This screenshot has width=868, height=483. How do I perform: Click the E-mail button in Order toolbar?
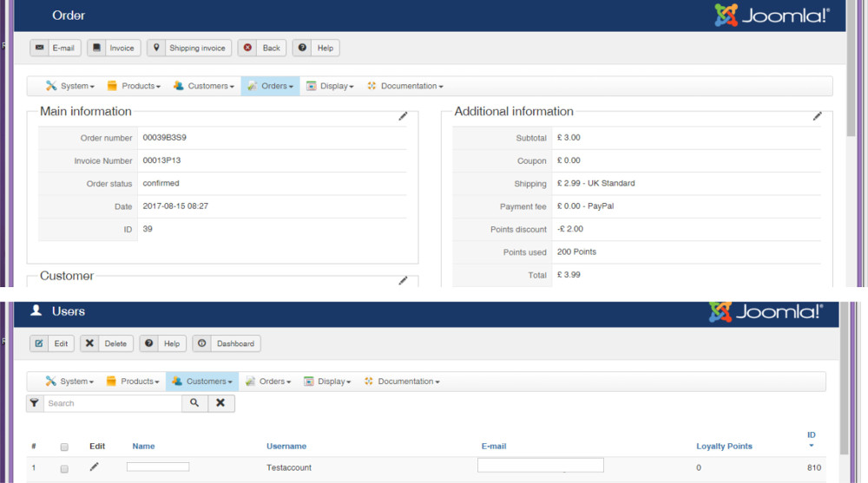tap(56, 49)
